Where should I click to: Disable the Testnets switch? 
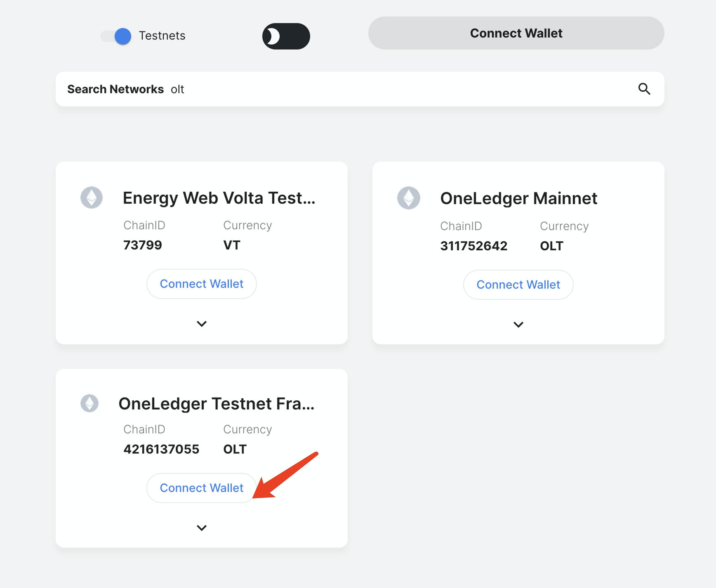coord(117,36)
